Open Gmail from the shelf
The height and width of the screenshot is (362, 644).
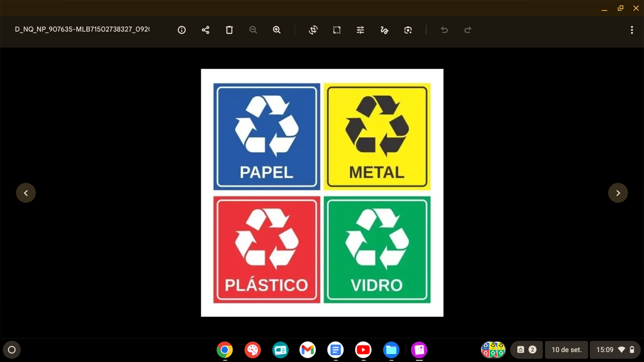[307, 350]
